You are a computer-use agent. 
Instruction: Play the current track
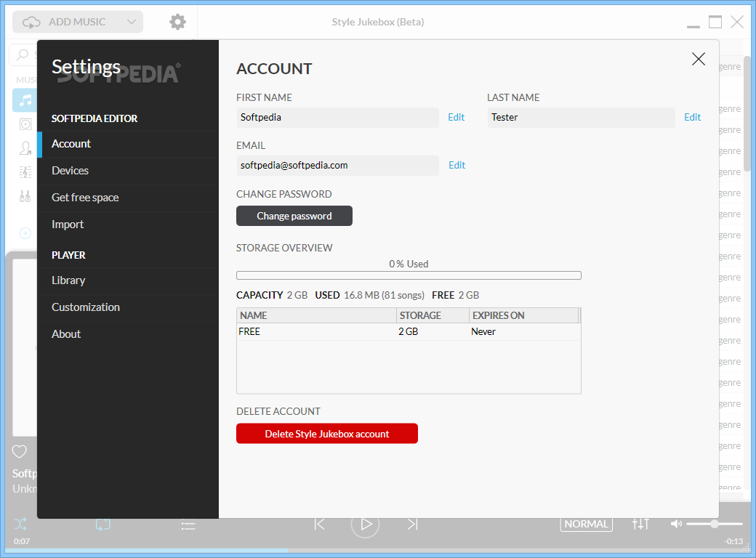(365, 523)
